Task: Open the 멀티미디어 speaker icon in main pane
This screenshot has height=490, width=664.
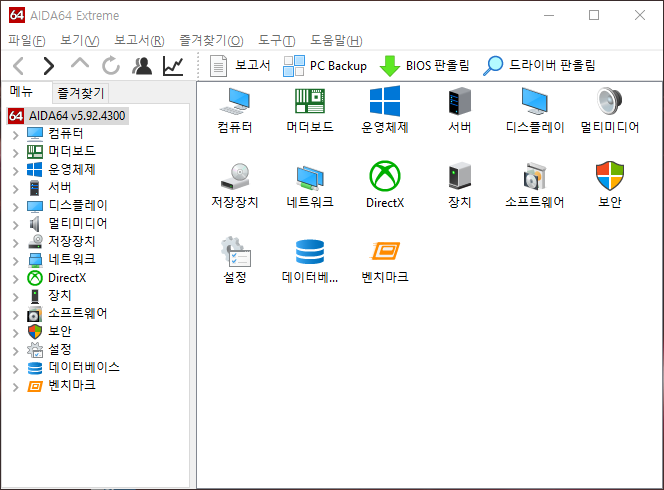Action: (609, 101)
